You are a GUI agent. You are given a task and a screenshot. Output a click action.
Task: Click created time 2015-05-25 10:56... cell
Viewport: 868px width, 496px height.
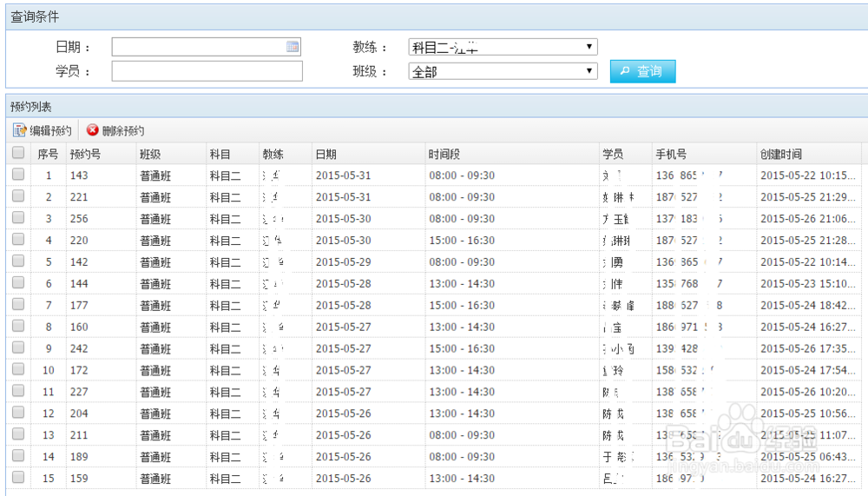(x=807, y=413)
